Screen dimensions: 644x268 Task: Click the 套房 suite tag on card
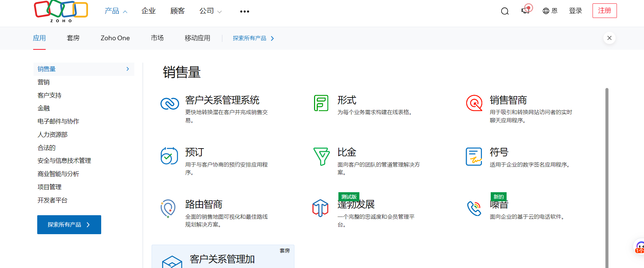pos(285,251)
